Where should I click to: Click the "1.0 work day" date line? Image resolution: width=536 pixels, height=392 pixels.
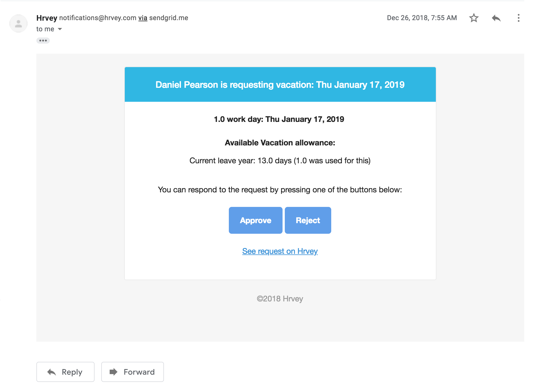point(279,119)
